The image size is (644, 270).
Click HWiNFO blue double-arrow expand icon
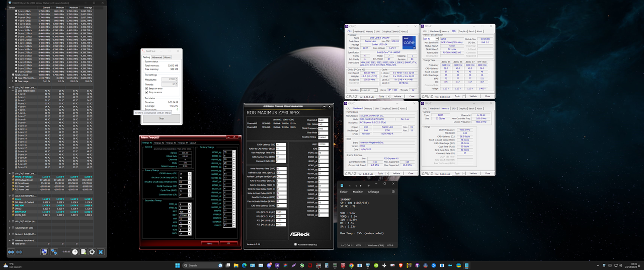click(x=11, y=252)
